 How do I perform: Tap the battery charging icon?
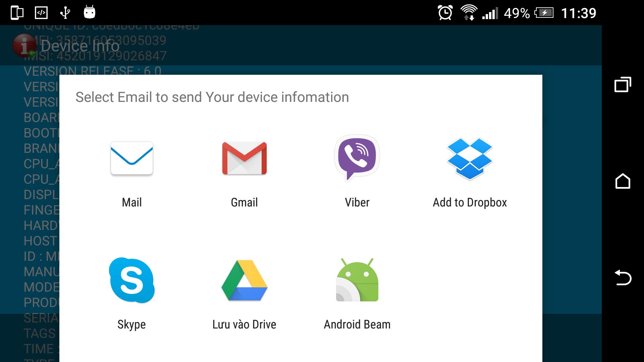544,13
